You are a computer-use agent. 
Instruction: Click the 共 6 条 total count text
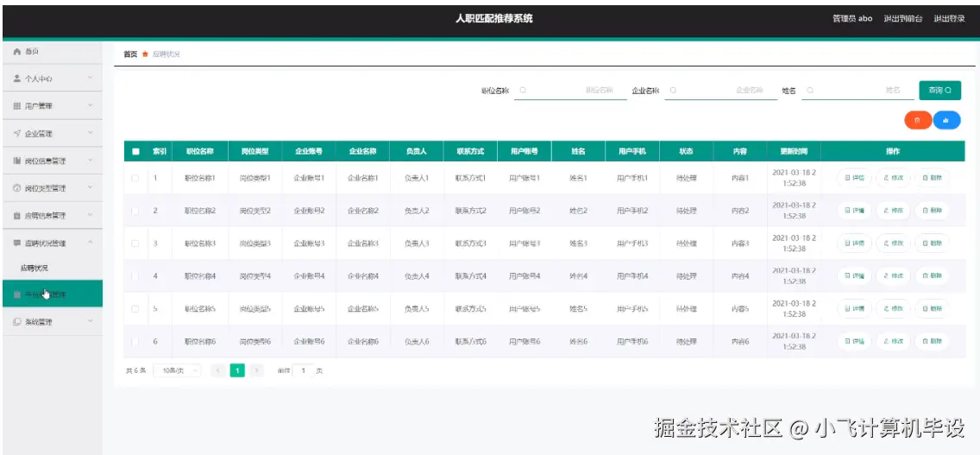pos(135,370)
